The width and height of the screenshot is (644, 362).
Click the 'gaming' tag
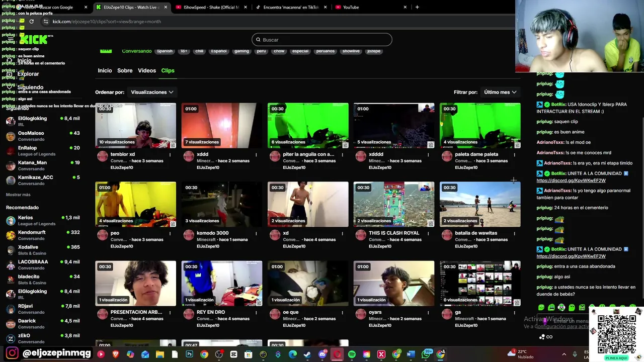tap(242, 51)
